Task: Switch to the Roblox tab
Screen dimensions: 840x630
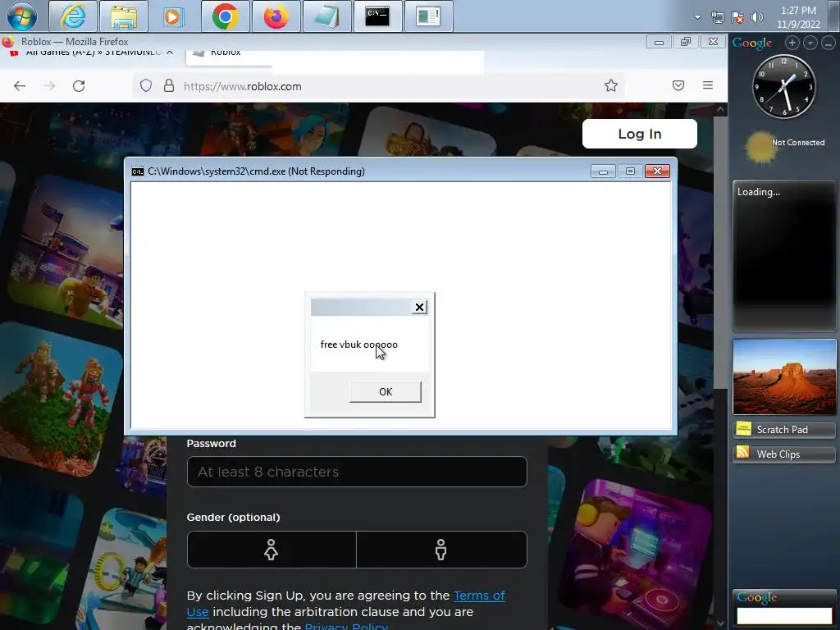Action: (230, 56)
